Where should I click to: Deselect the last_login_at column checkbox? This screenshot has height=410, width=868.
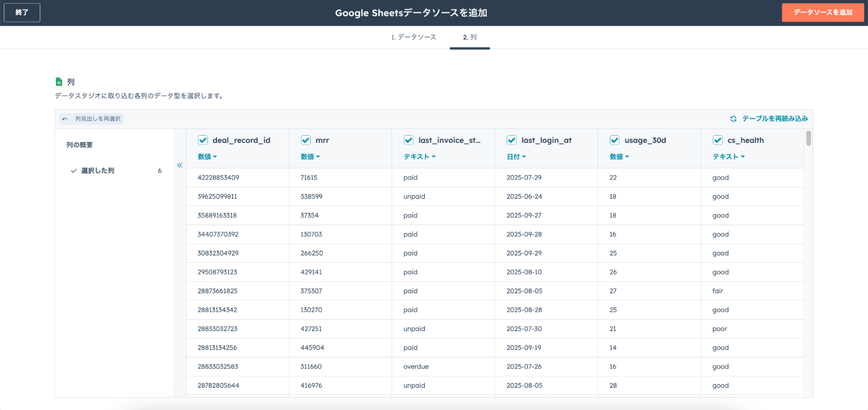coord(512,140)
